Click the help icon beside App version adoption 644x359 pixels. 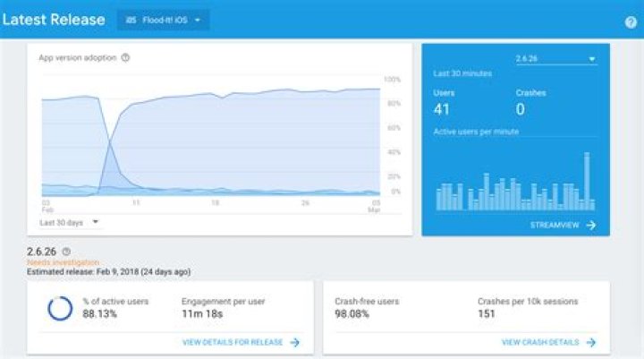click(x=125, y=58)
